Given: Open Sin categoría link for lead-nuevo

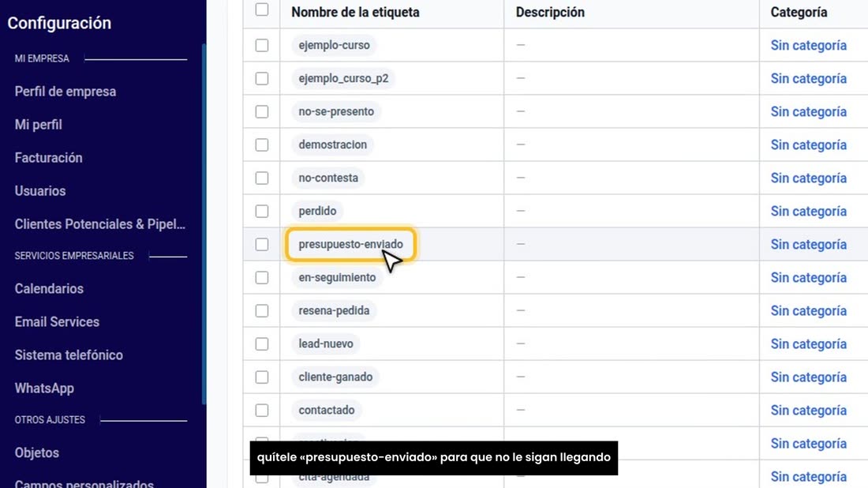Looking at the screenshot, I should [809, 344].
